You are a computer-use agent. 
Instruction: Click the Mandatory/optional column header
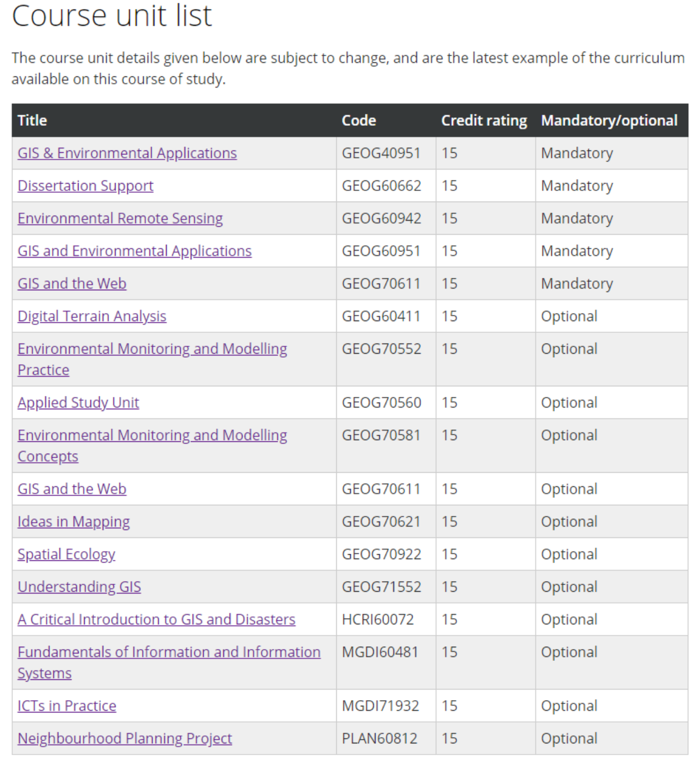609,120
